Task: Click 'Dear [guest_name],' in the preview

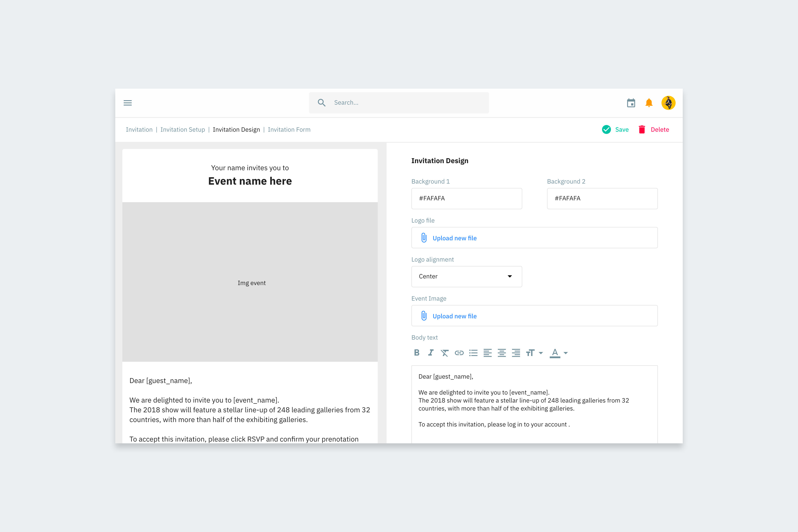Action: [161, 381]
